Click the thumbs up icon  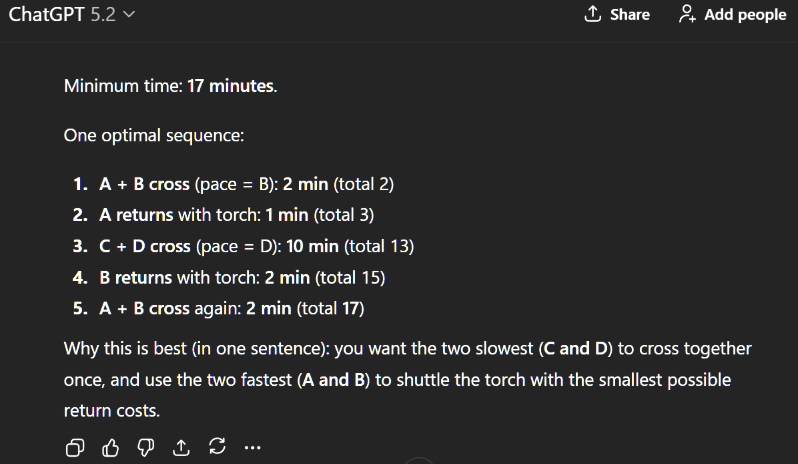click(x=108, y=448)
